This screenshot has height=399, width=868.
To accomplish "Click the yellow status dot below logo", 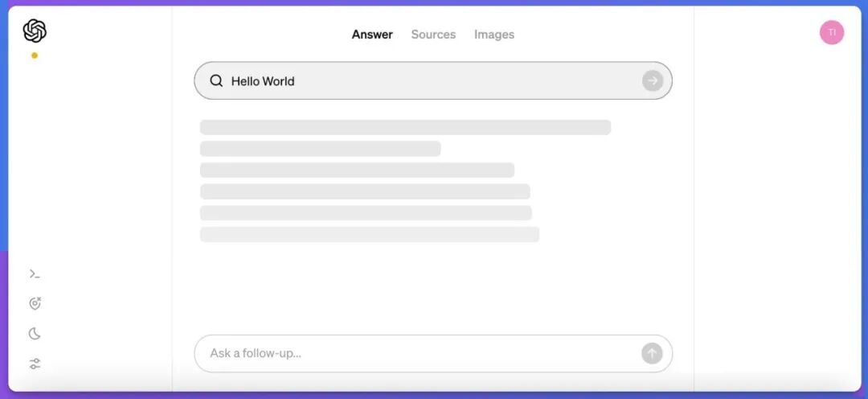I will 35,56.
